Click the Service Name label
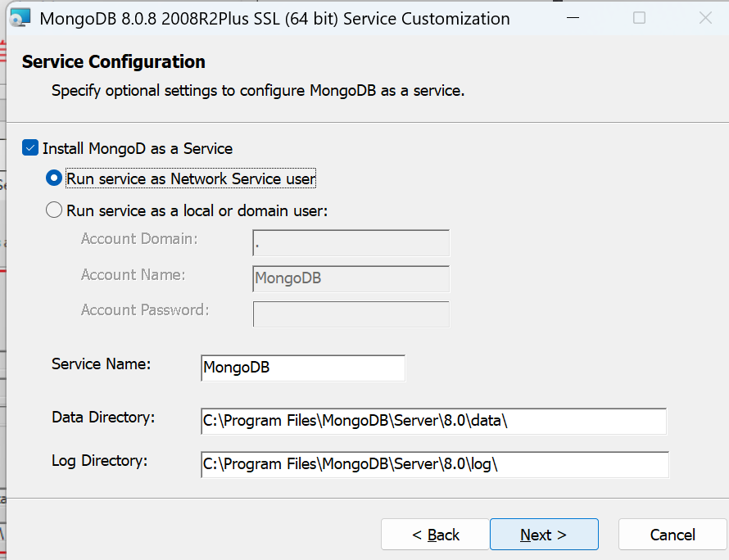 point(102,364)
